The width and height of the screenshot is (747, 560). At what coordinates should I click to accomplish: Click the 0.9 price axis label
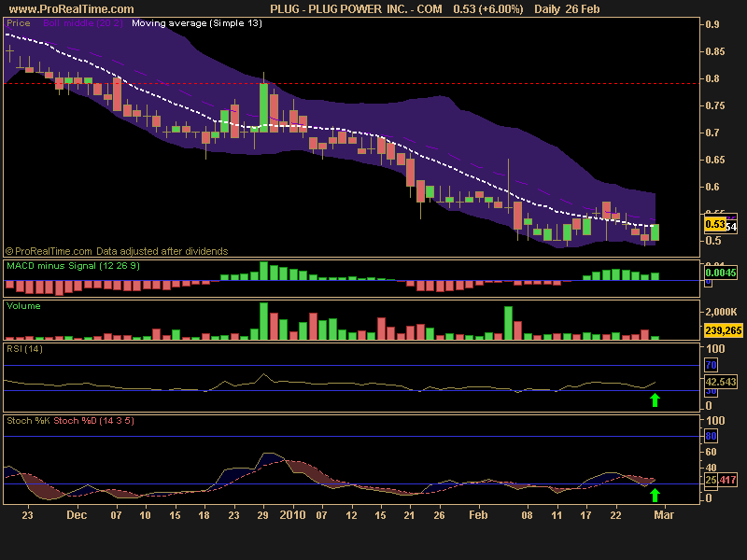712,24
